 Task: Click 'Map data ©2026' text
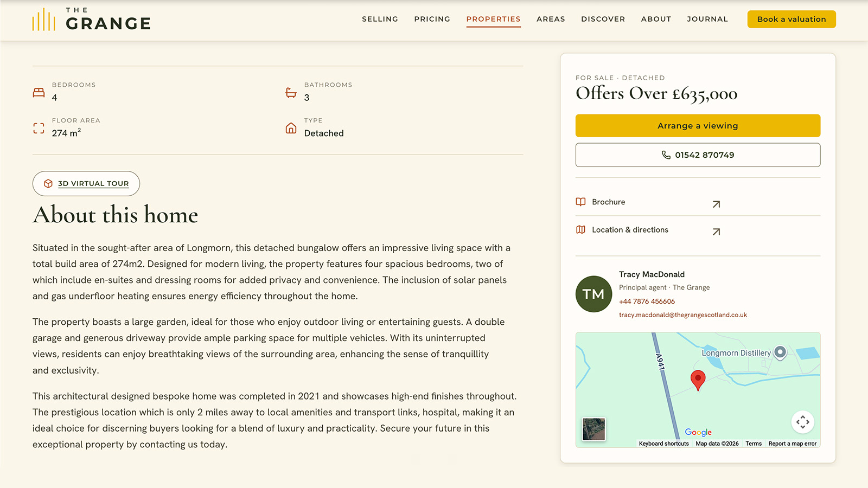click(x=717, y=444)
